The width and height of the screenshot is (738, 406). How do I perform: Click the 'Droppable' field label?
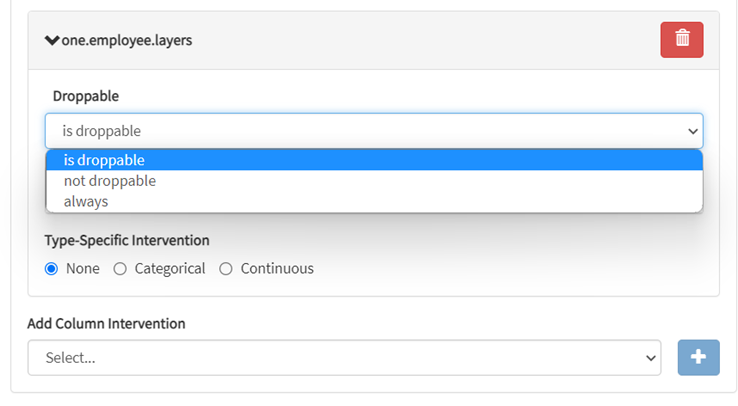tap(86, 96)
